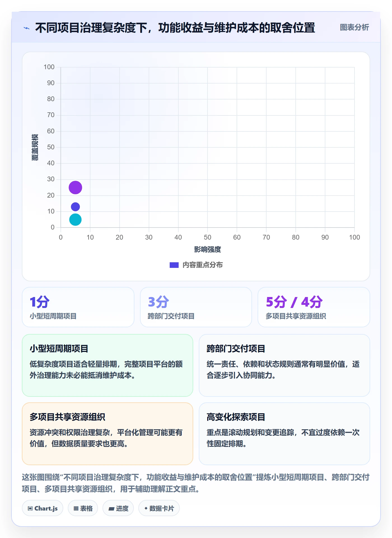
Task: Select the orange 多项目共享资源组织 description card
Action: pos(108,434)
